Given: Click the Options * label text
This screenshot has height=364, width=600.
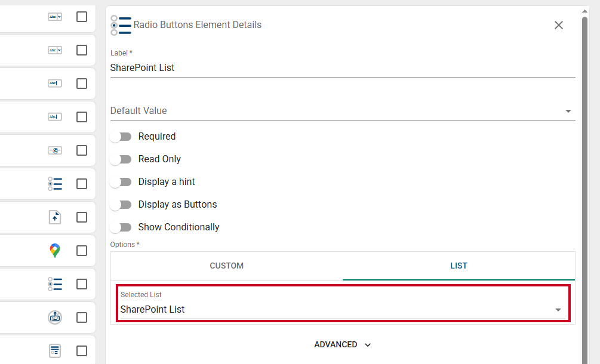Looking at the screenshot, I should 125,244.
